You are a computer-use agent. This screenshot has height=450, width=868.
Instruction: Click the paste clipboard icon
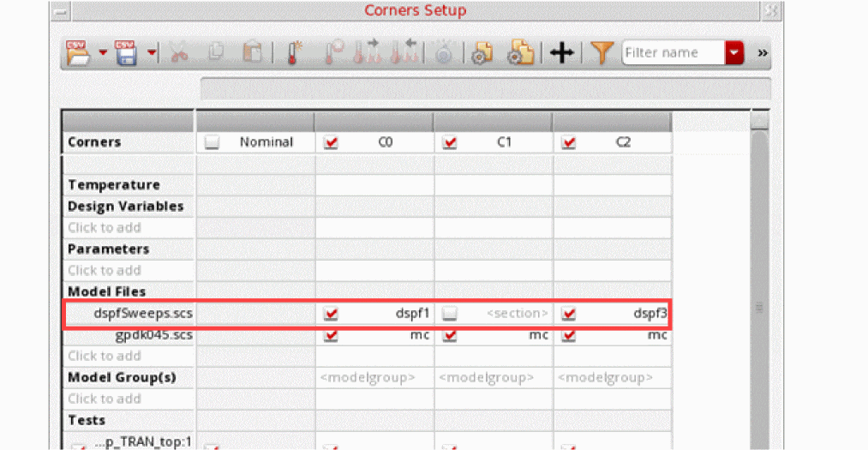[253, 52]
